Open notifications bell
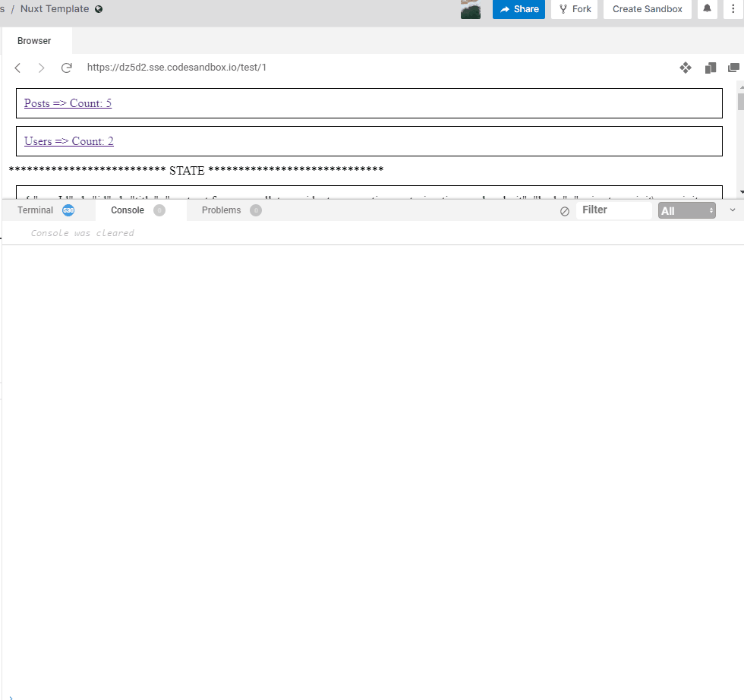 [707, 8]
